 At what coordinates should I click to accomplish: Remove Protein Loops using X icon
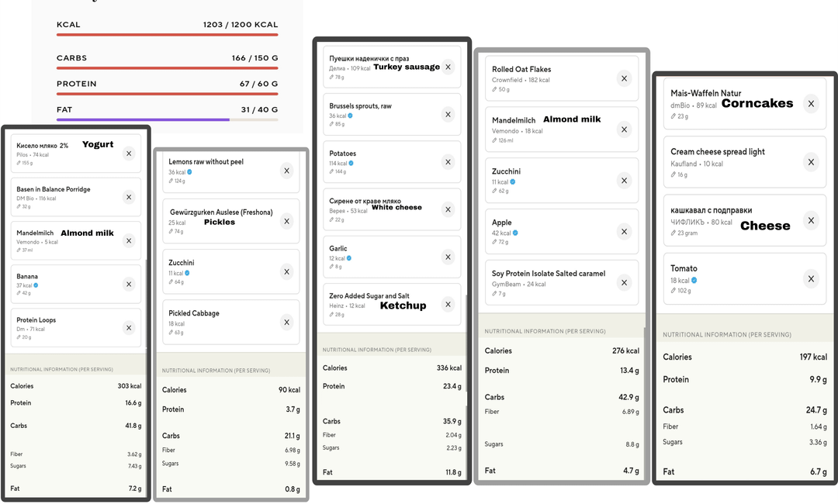(x=129, y=327)
